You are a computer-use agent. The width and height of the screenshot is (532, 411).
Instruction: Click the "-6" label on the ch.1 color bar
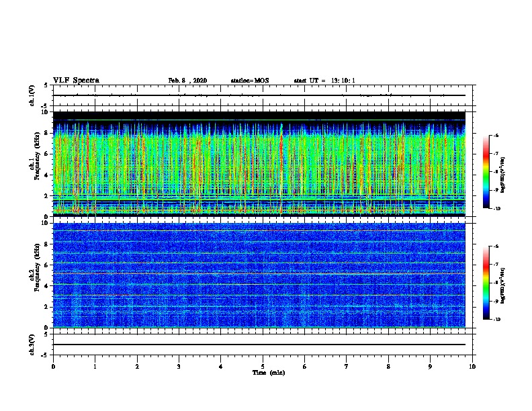(x=496, y=135)
